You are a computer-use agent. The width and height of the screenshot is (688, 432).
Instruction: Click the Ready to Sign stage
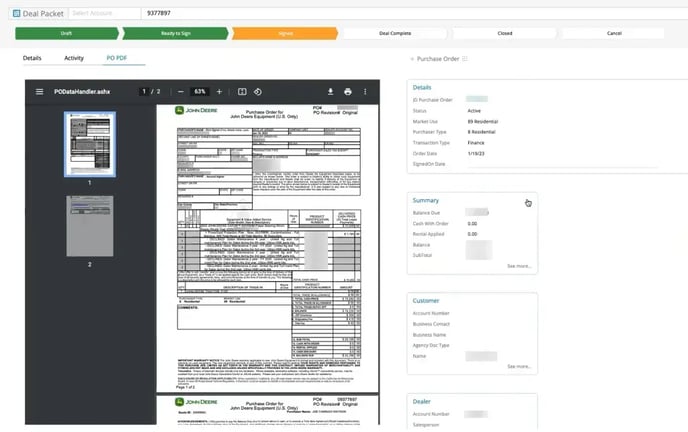[x=176, y=33]
